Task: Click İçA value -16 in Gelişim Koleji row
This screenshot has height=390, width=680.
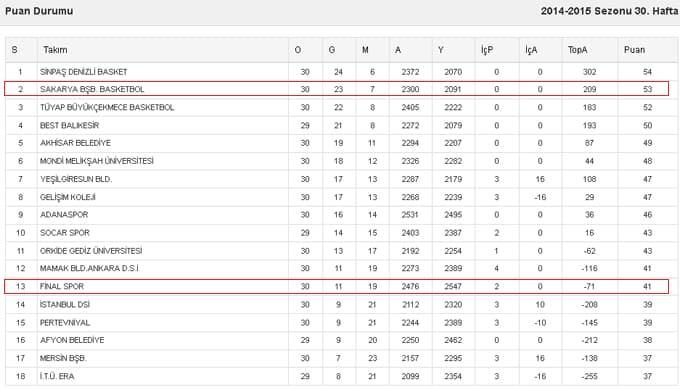Action: pos(540,197)
